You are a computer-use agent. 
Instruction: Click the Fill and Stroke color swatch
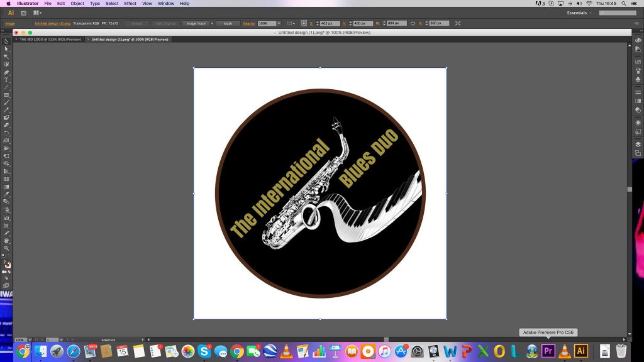coord(7,264)
